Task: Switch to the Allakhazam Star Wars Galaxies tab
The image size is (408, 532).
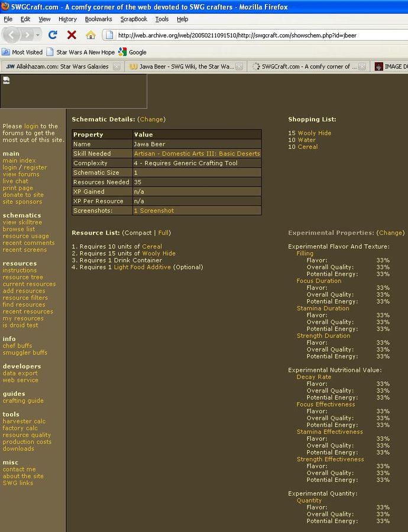Action: (58, 67)
